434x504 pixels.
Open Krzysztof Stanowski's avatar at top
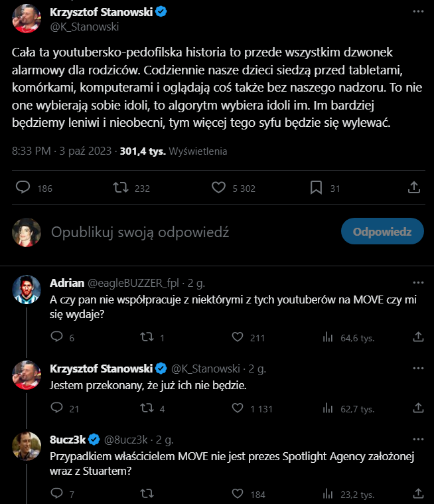coord(27,17)
